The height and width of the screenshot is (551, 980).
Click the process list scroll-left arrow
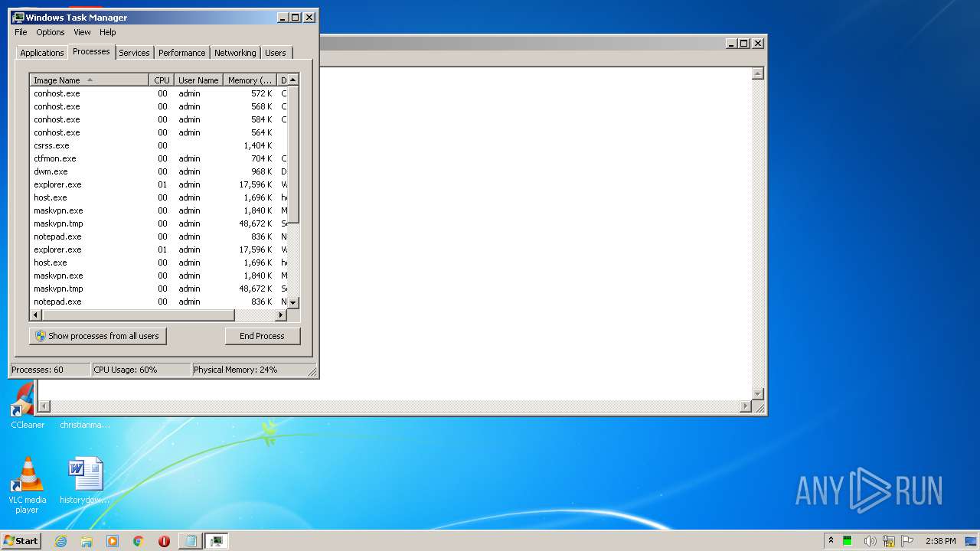35,315
